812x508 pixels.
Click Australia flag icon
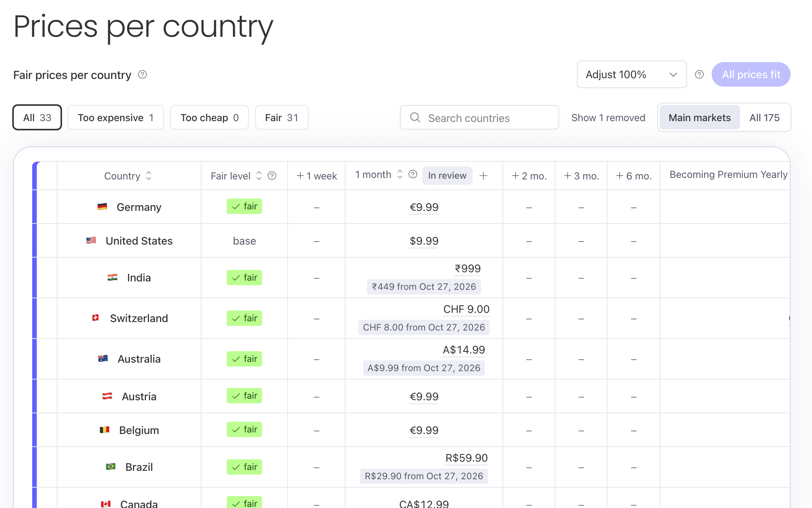coord(103,358)
